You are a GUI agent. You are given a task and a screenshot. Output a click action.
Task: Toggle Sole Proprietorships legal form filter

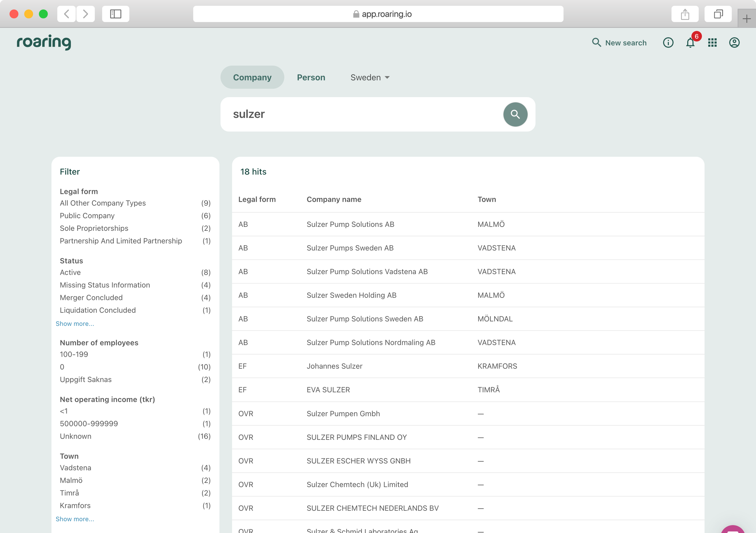(x=94, y=228)
